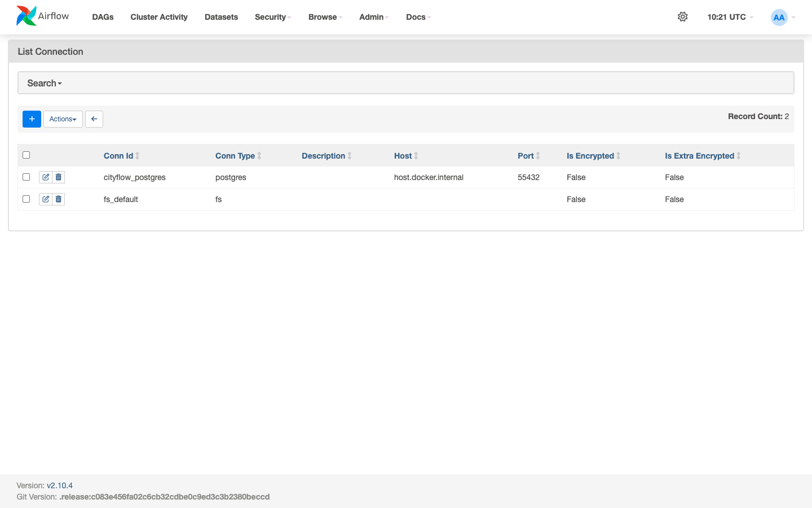Viewport: 812px width, 508px height.
Task: Open the Browse menu
Action: pyautogui.click(x=325, y=17)
